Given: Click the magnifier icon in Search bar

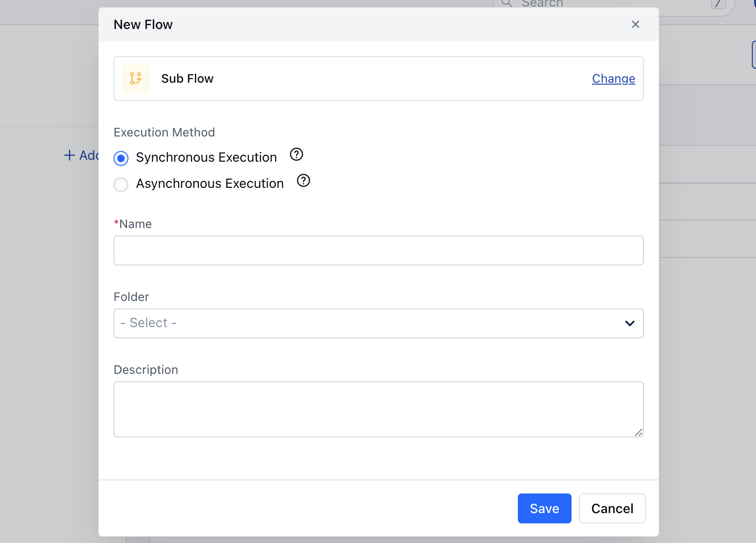Looking at the screenshot, I should (506, 3).
